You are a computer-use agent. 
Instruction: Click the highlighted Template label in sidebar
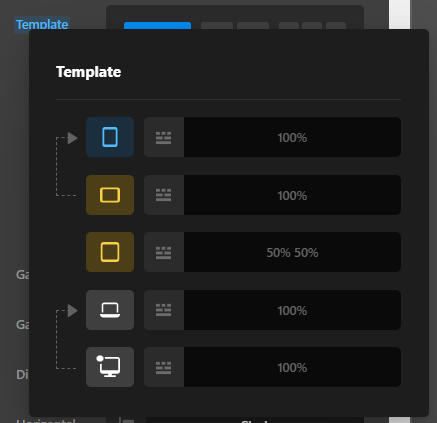point(42,24)
